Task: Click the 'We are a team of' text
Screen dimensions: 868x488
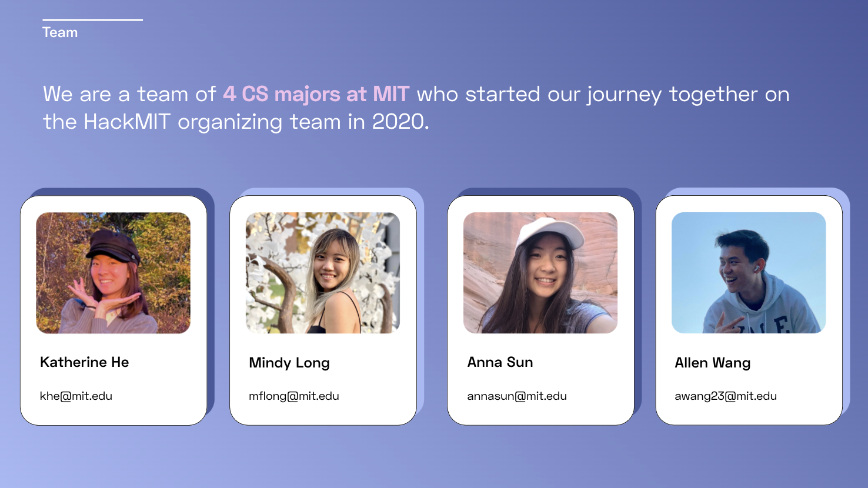Action: [129, 94]
